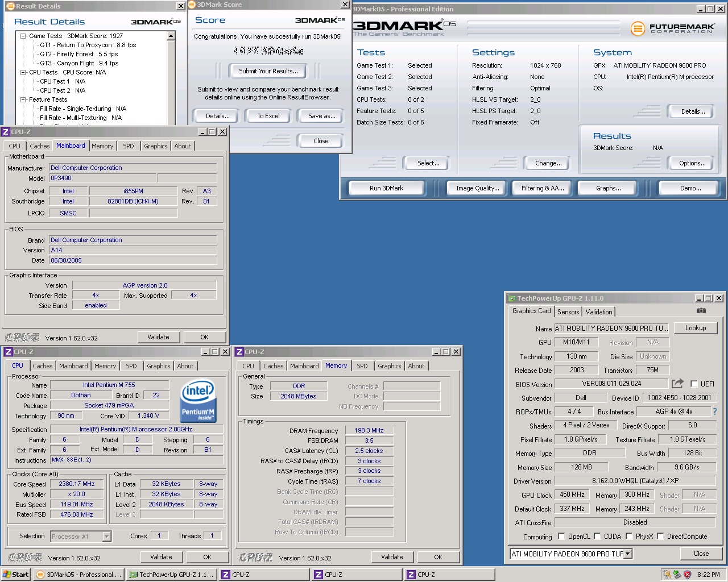Toggle the CUDA checkbox
728x582 pixels.
[598, 536]
